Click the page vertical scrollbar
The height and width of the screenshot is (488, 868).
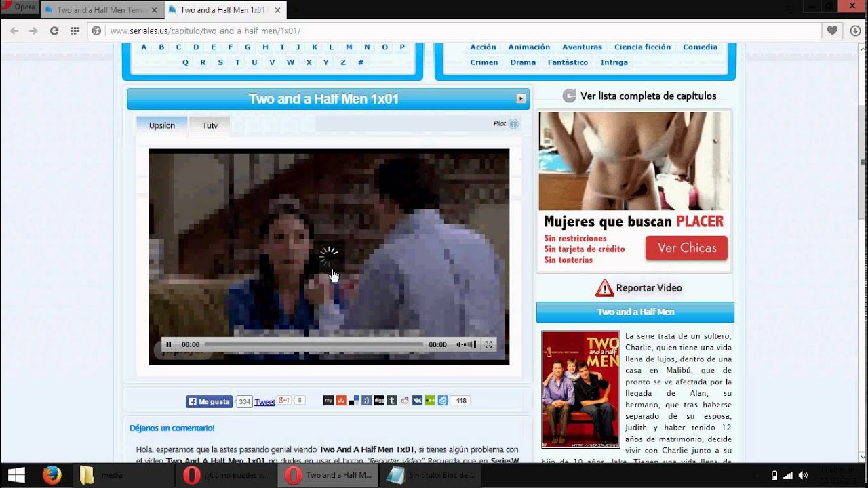[863, 163]
